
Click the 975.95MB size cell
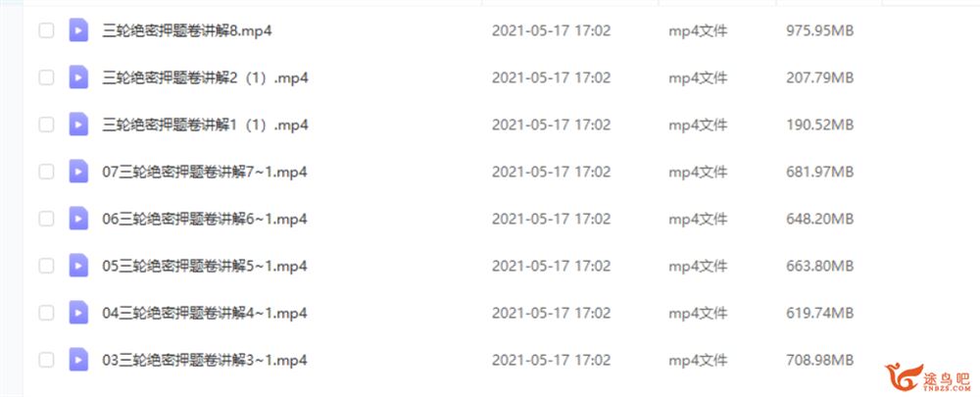coord(819,30)
